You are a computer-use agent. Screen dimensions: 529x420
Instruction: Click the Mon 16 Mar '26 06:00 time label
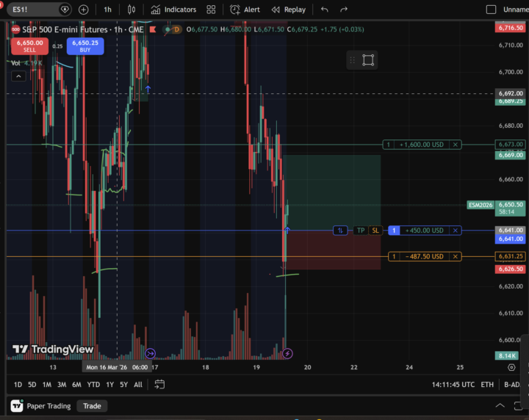click(x=117, y=367)
